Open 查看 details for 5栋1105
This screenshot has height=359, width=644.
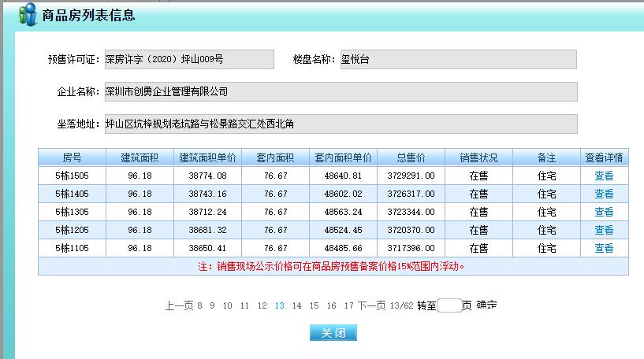[x=604, y=248]
